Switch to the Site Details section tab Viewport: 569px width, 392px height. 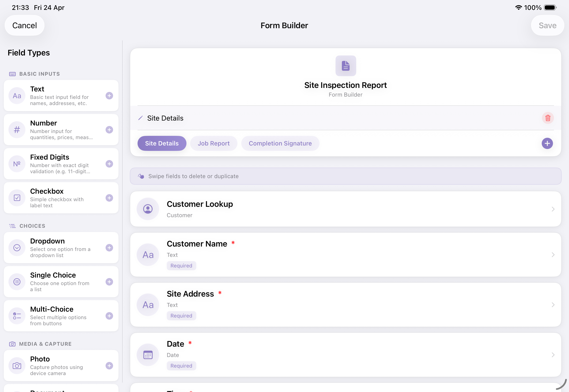pos(162,143)
